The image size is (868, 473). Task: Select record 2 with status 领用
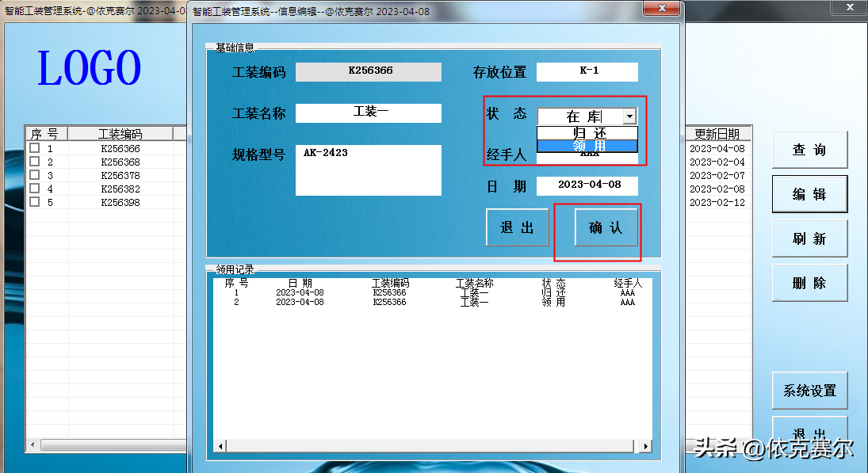(x=432, y=302)
